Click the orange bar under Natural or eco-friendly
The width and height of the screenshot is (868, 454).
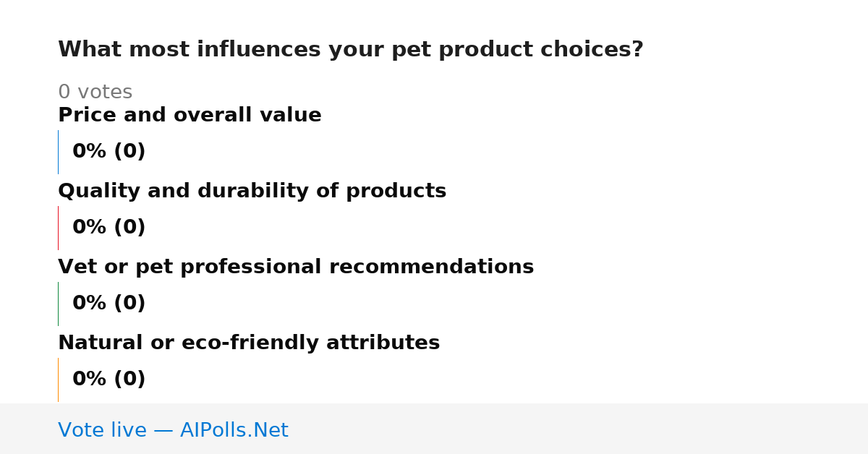(x=58, y=380)
